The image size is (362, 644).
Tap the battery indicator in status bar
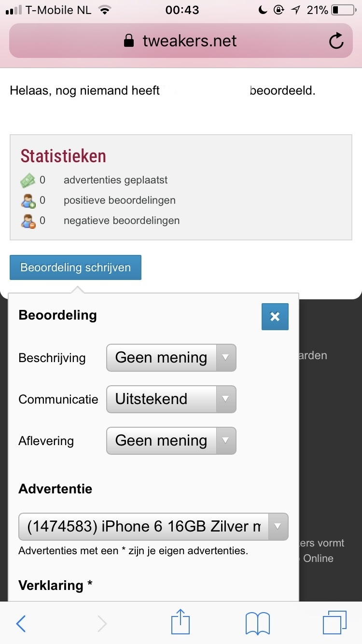pos(343,10)
